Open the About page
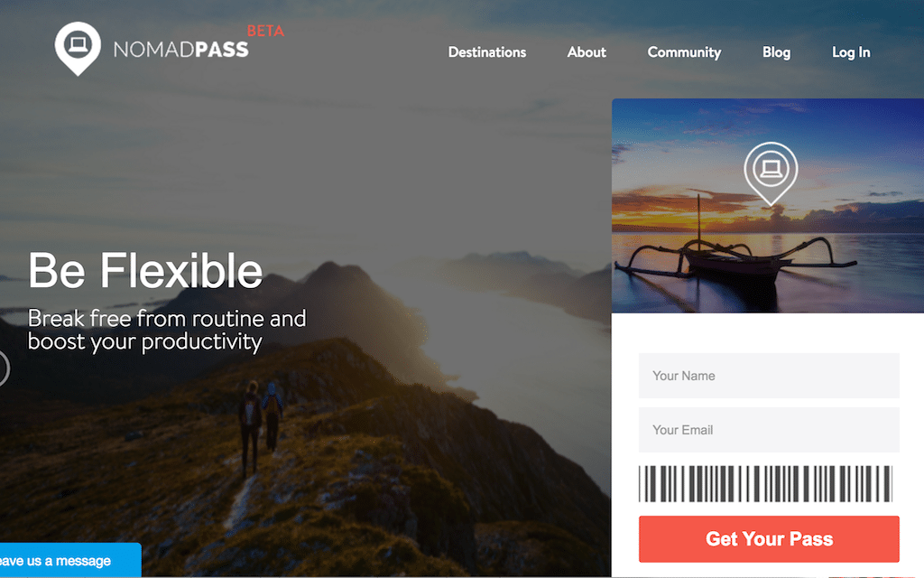This screenshot has height=578, width=924. [587, 52]
